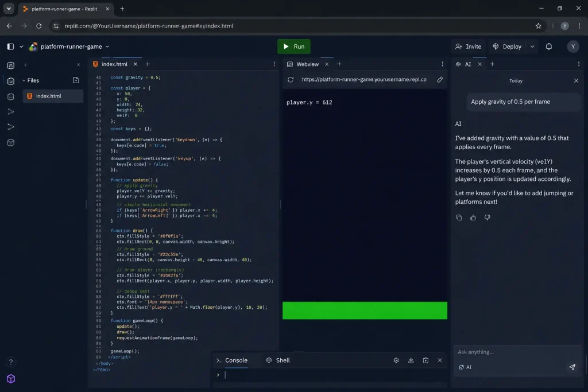Open the dropdown arrow beside sidebar toggle
This screenshot has width=588, height=392.
coord(21,46)
